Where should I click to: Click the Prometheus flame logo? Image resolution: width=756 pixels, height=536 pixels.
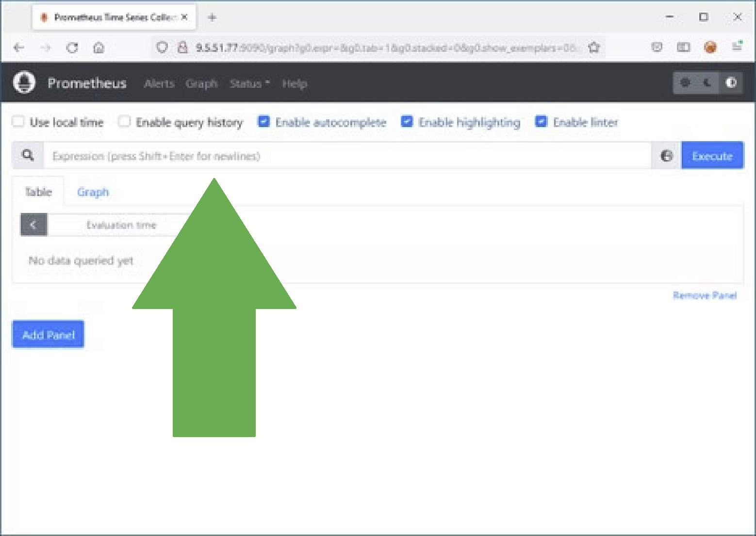coord(24,82)
